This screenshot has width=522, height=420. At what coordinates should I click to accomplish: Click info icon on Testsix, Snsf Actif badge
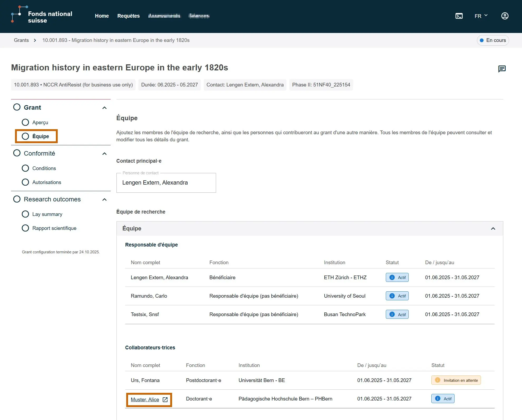(392, 314)
